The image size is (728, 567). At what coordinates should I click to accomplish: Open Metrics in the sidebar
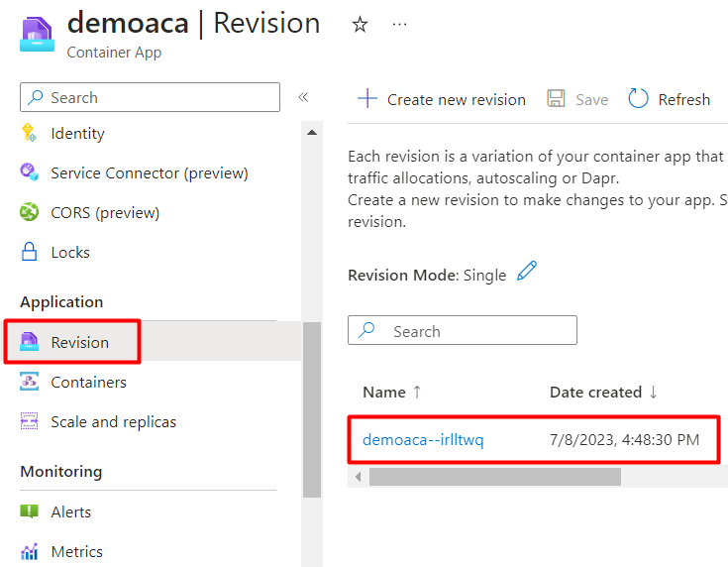coord(76,552)
